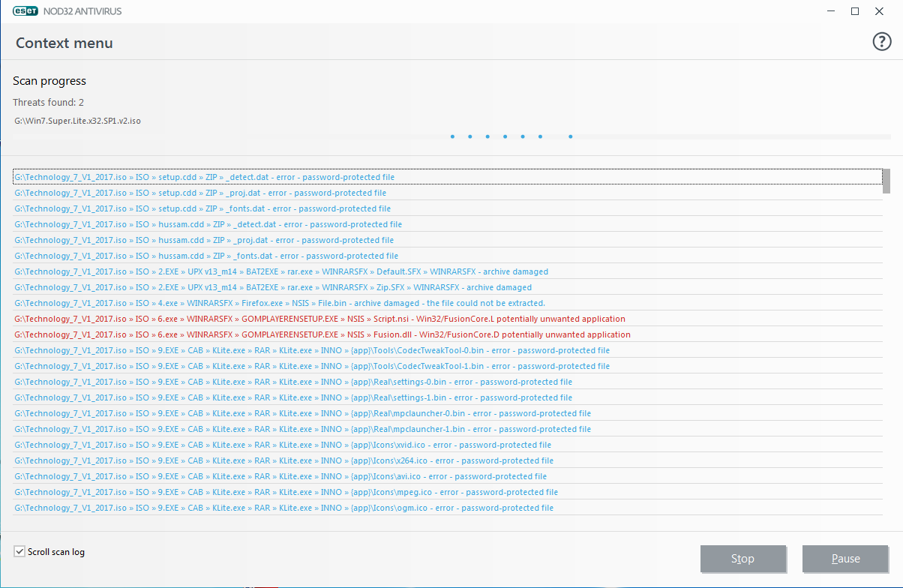Select Default.SFX archive damaged log row
Viewport: 903px width, 588px height.
[x=447, y=271]
